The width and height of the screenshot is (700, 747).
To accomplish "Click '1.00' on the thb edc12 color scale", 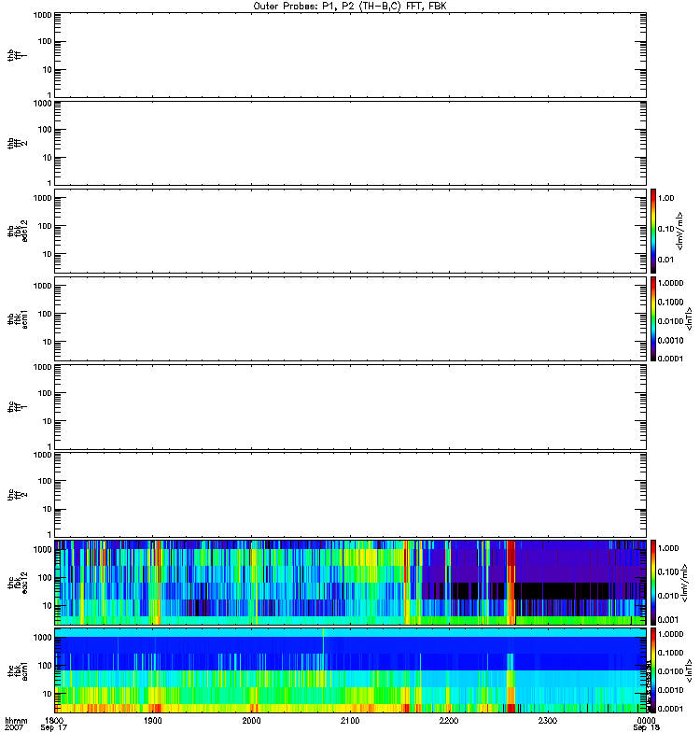I will tap(665, 198).
